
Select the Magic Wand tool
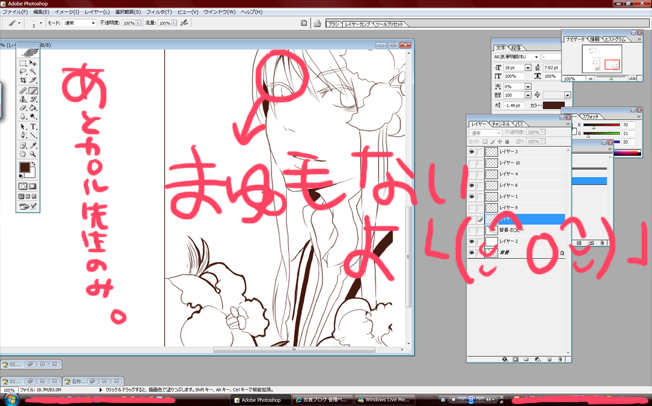click(33, 72)
